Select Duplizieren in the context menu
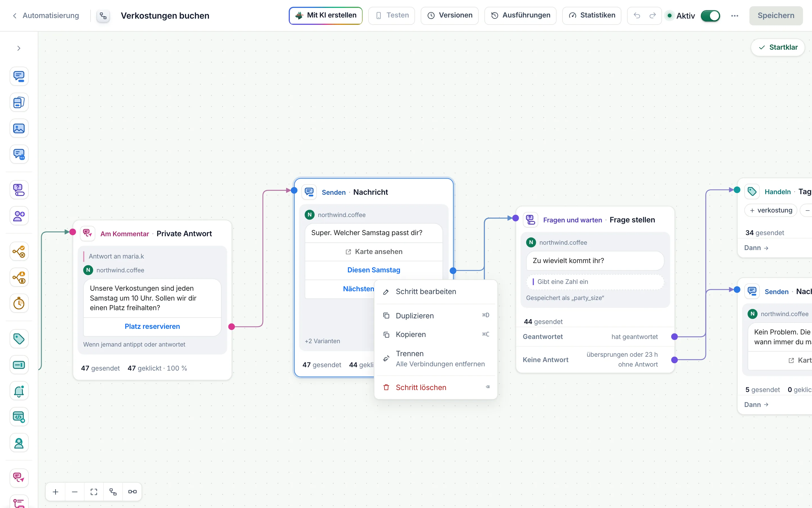 pyautogui.click(x=436, y=316)
